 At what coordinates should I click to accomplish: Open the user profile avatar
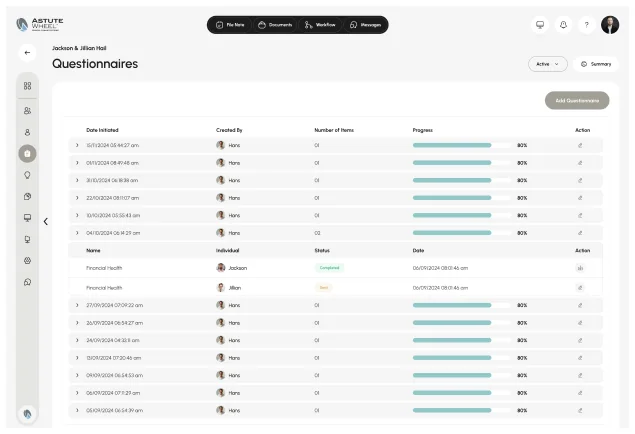pyautogui.click(x=610, y=25)
